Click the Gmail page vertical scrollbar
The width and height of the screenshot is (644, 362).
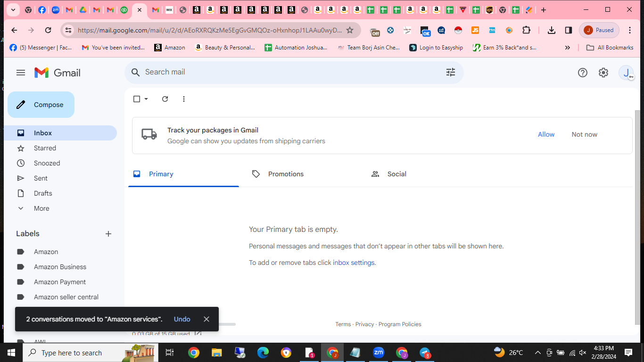point(638,217)
